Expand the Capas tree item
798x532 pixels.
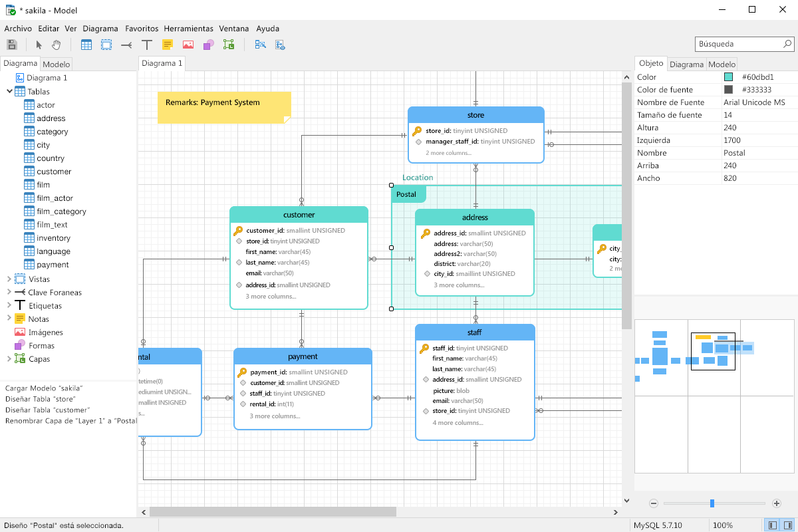(9, 358)
